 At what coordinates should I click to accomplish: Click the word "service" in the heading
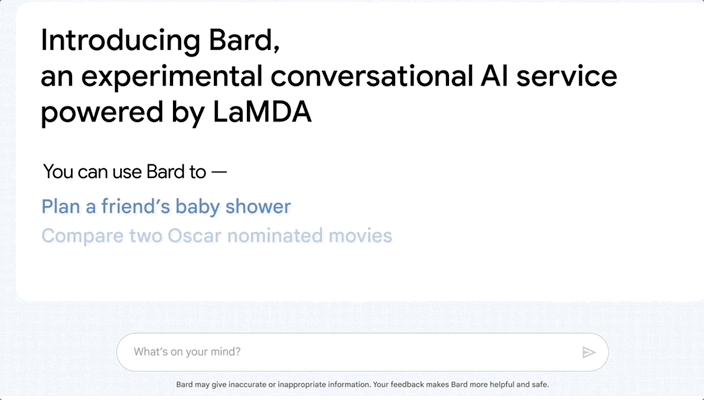(x=567, y=76)
